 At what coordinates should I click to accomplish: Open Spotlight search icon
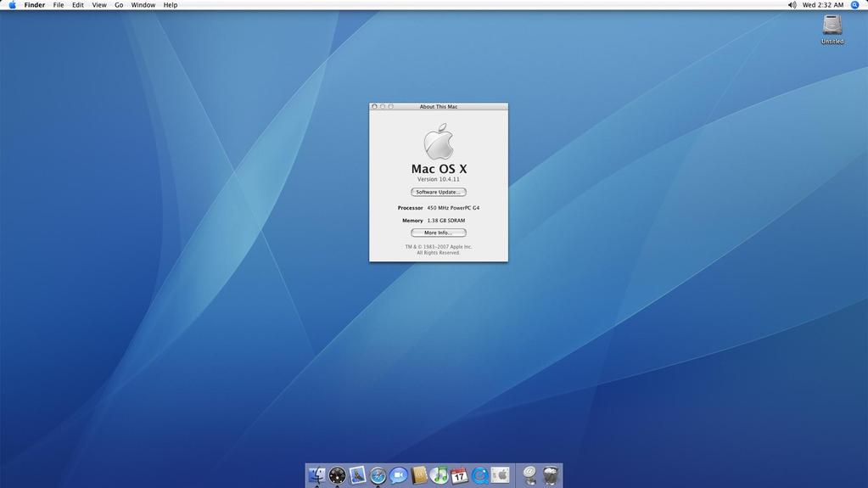pyautogui.click(x=854, y=5)
